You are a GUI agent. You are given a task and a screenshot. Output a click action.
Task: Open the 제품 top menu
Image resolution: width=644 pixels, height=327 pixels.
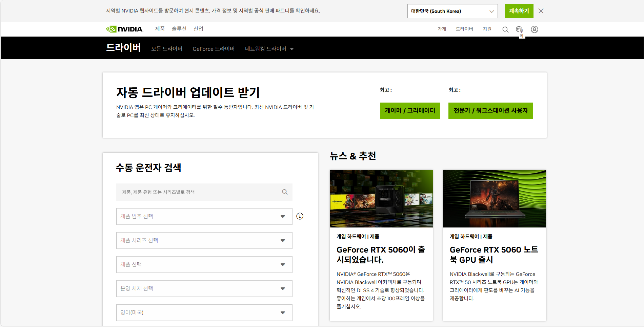coord(160,29)
